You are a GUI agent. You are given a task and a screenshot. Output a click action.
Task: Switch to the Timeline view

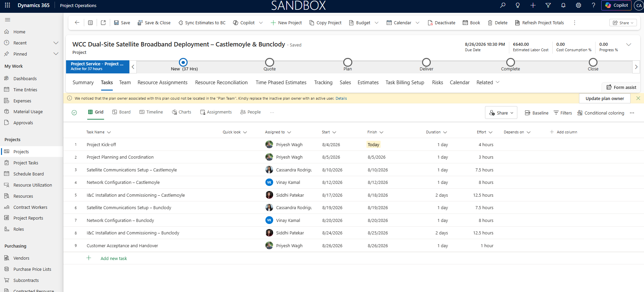click(151, 112)
